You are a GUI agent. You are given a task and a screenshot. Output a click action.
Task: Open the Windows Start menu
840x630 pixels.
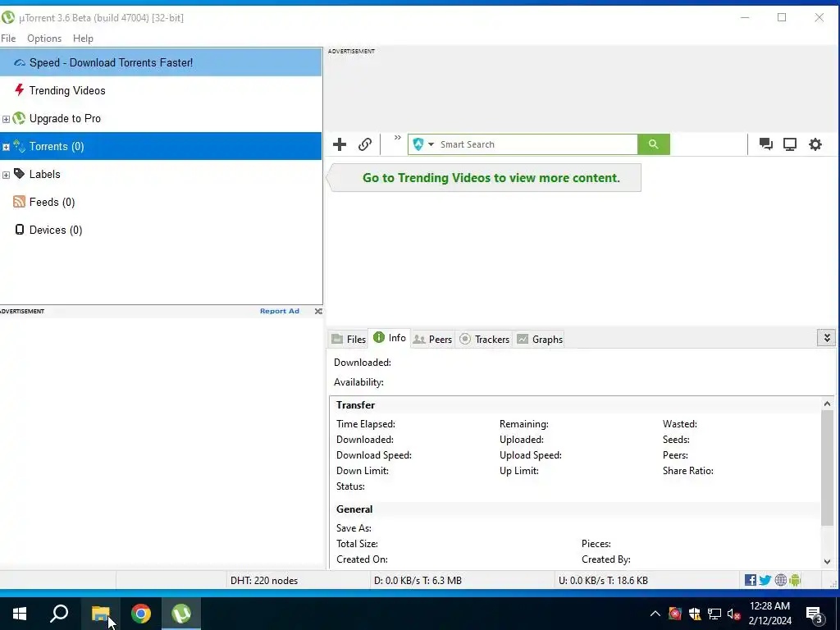point(20,614)
